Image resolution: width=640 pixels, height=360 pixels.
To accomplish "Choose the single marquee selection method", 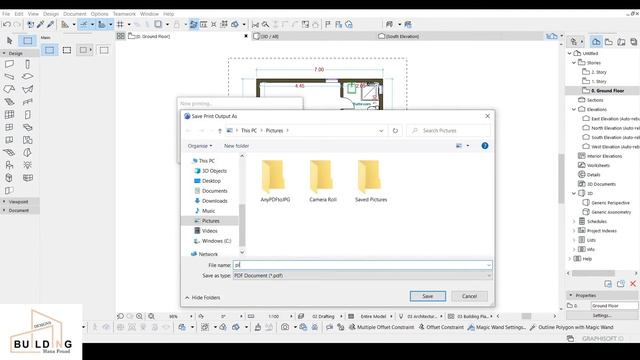I will pyautogui.click(x=49, y=50).
